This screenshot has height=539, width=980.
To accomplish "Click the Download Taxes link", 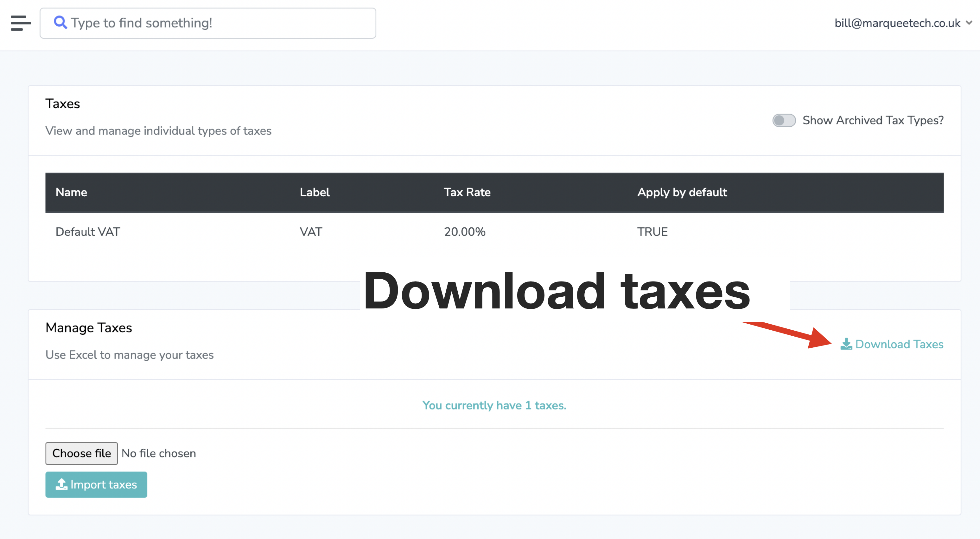I will 892,344.
